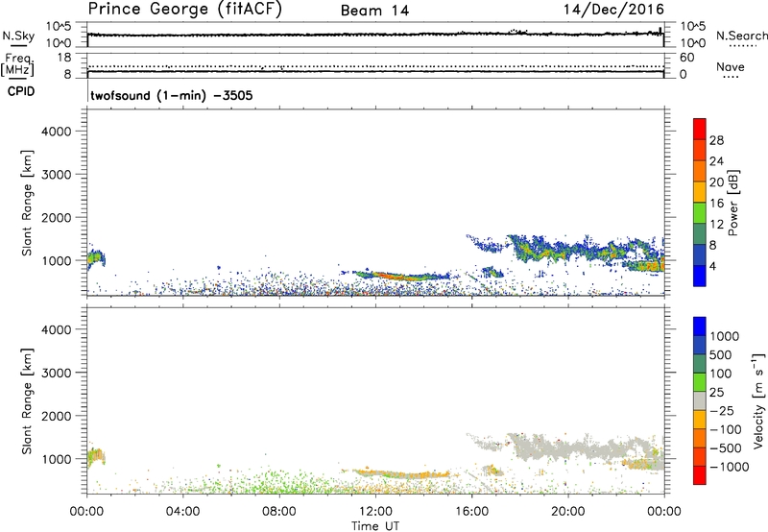Click the '60' Nave axis tick
The width and height of the screenshot is (768, 532).
pyautogui.click(x=687, y=58)
